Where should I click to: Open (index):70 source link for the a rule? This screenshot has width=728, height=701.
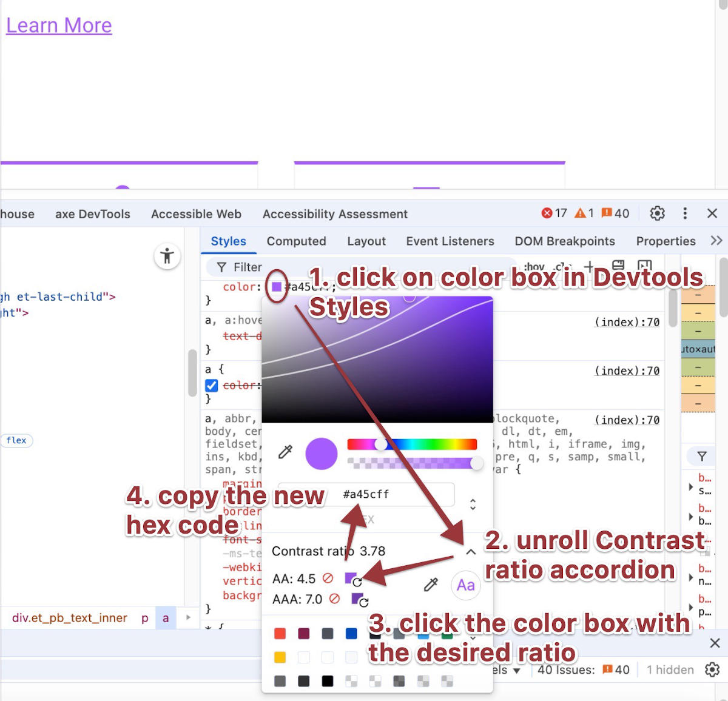coord(627,371)
